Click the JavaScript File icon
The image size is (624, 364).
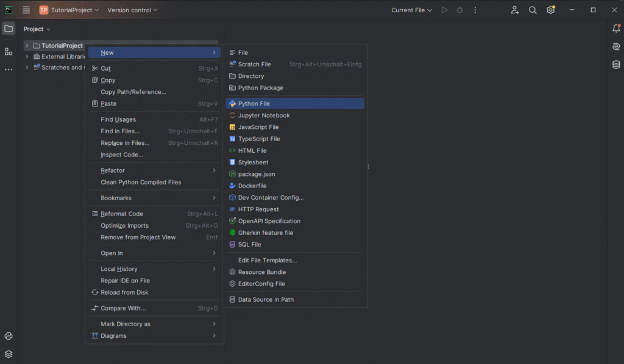pos(232,127)
